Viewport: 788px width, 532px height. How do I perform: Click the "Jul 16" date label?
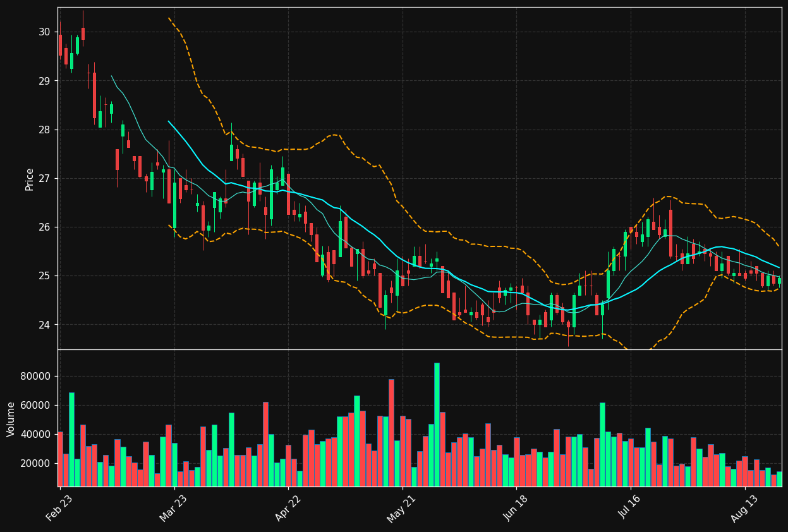tap(630, 507)
